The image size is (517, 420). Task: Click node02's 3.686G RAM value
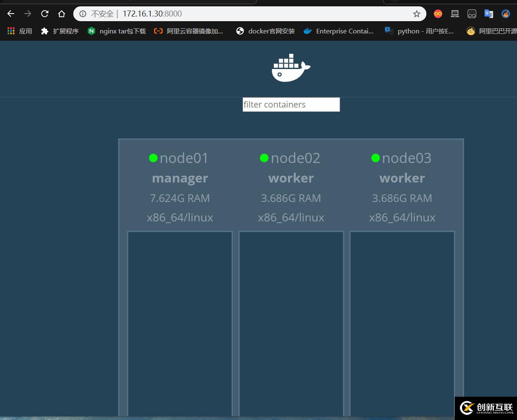point(291,198)
